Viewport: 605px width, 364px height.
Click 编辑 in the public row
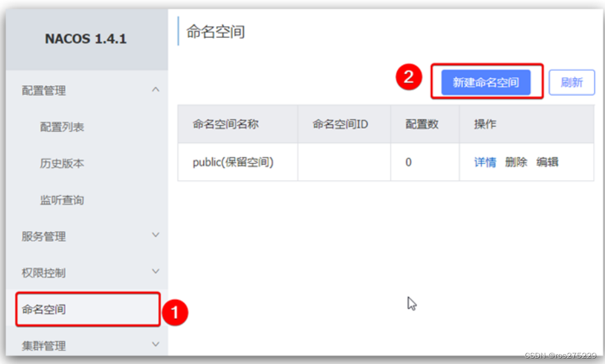point(547,162)
